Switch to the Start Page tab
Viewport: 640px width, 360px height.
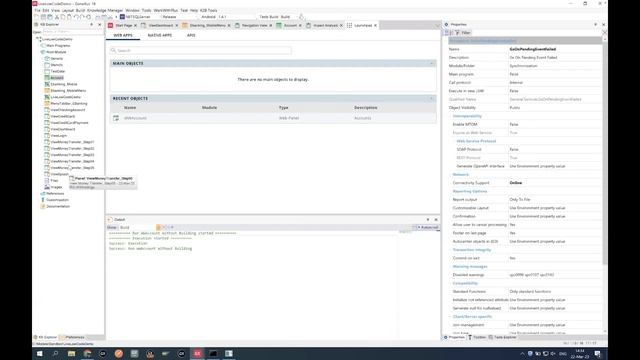[123, 25]
